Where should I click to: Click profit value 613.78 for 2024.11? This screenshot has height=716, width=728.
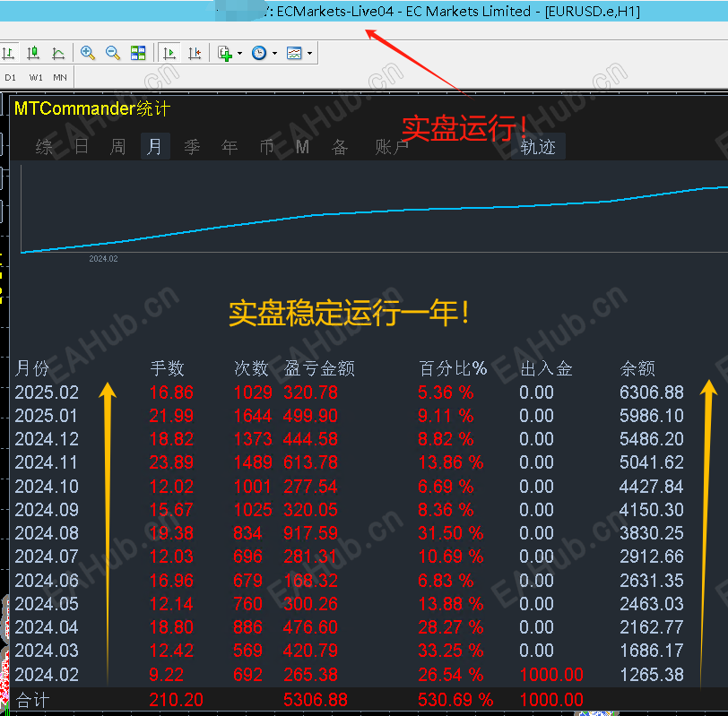pyautogui.click(x=310, y=462)
